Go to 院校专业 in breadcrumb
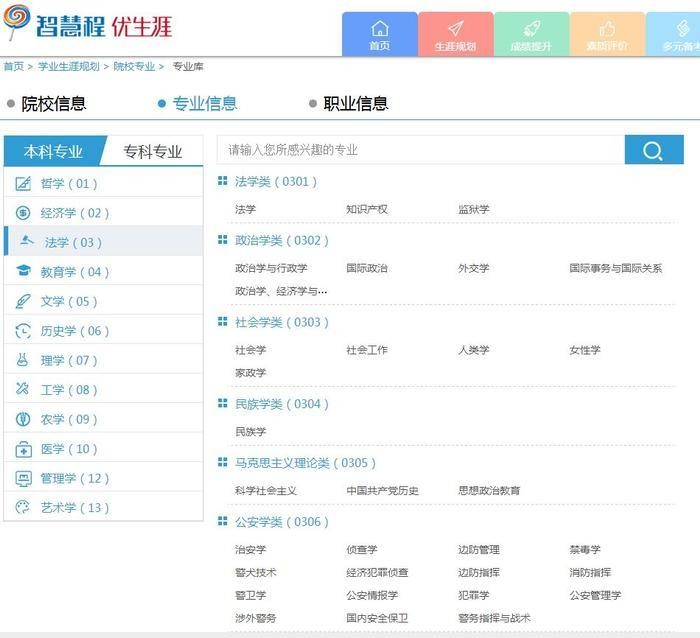The width and height of the screenshot is (700, 638). 134,67
